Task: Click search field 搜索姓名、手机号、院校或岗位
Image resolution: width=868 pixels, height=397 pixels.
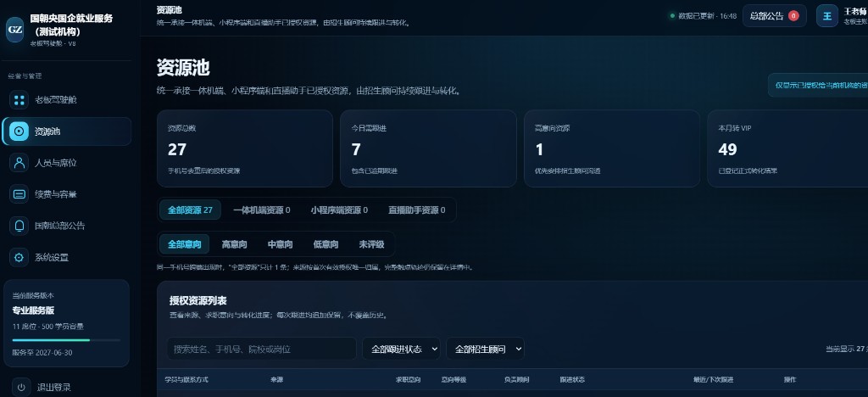Action: 261,349
